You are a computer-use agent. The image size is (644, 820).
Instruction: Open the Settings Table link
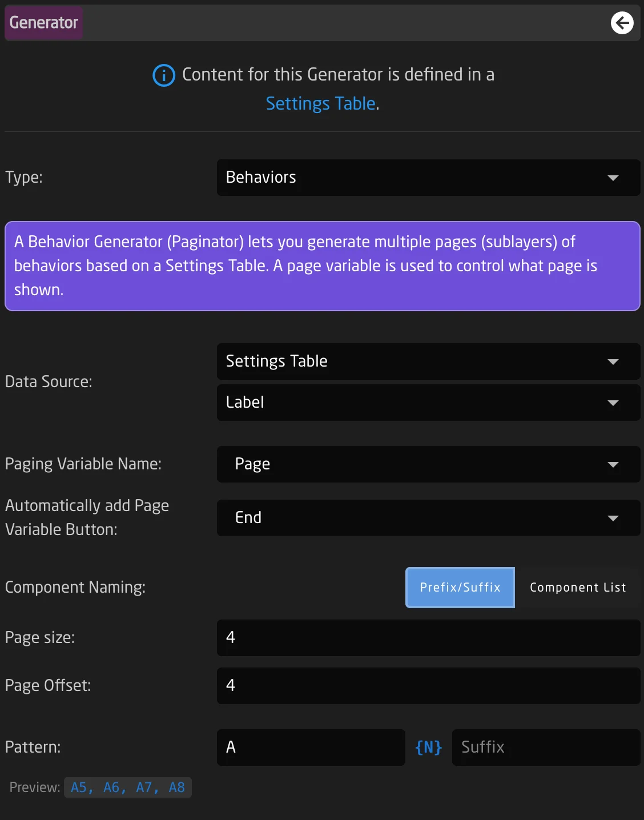[320, 103]
